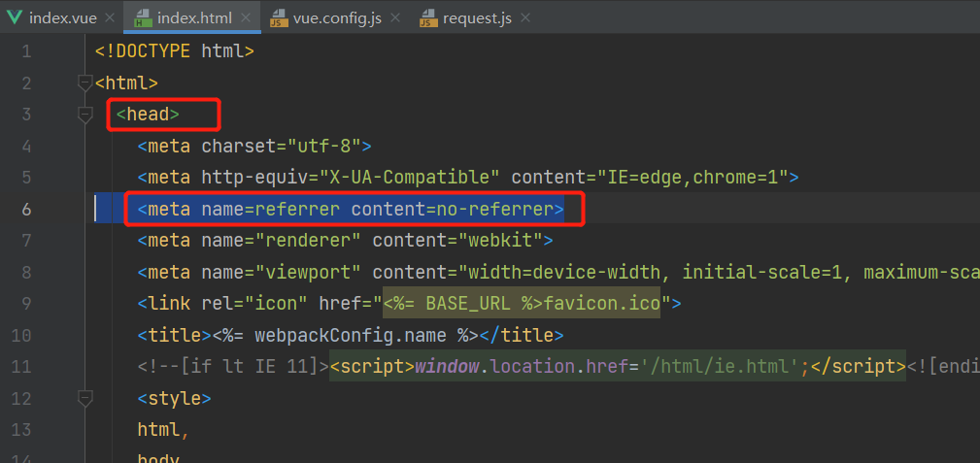Click the <%= BASE_URL %> template expression

point(463,304)
